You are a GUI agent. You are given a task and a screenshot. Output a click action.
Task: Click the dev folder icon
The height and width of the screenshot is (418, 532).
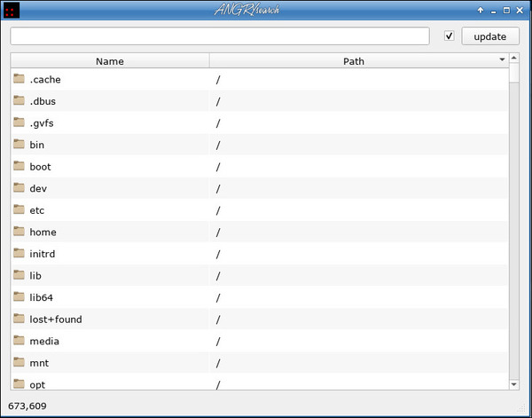pos(19,188)
